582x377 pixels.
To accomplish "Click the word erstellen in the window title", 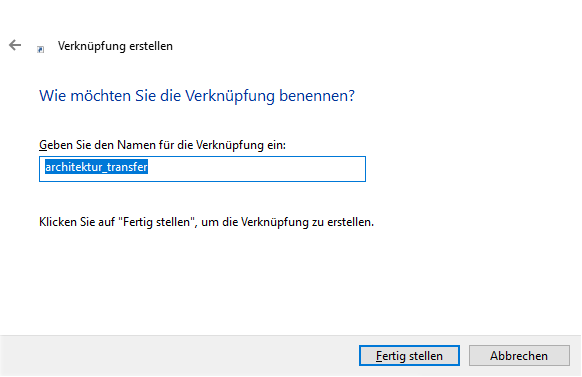I will (x=151, y=46).
